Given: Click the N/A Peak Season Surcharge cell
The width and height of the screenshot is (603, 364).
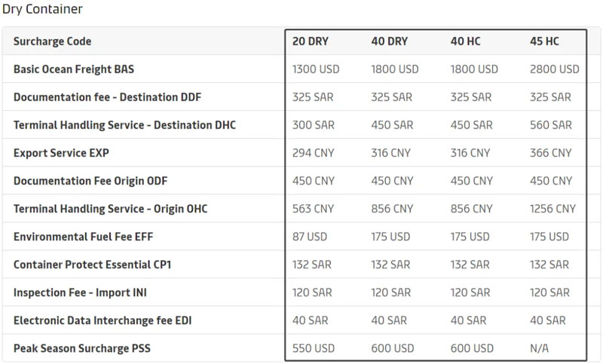Looking at the screenshot, I should click(541, 348).
